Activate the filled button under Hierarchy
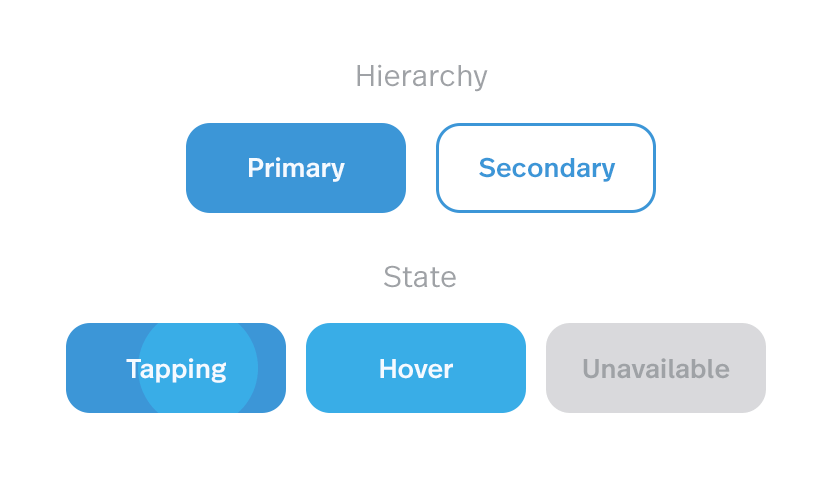The height and width of the screenshot is (480, 840). (296, 168)
